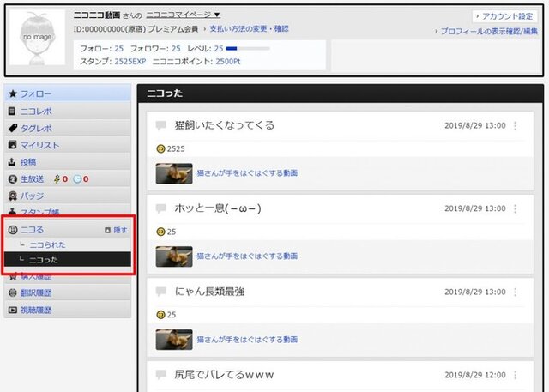
Task: Click the comment text にゃん長類最強
Action: tap(209, 292)
